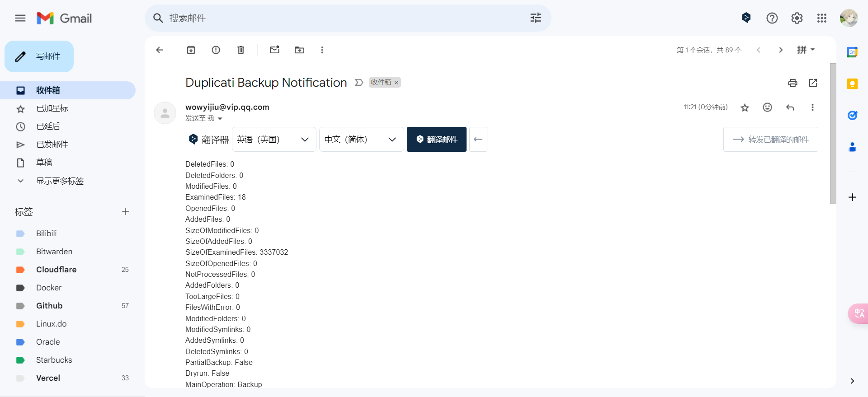Hide the side panel chevron
The width and height of the screenshot is (868, 397).
pos(852,381)
